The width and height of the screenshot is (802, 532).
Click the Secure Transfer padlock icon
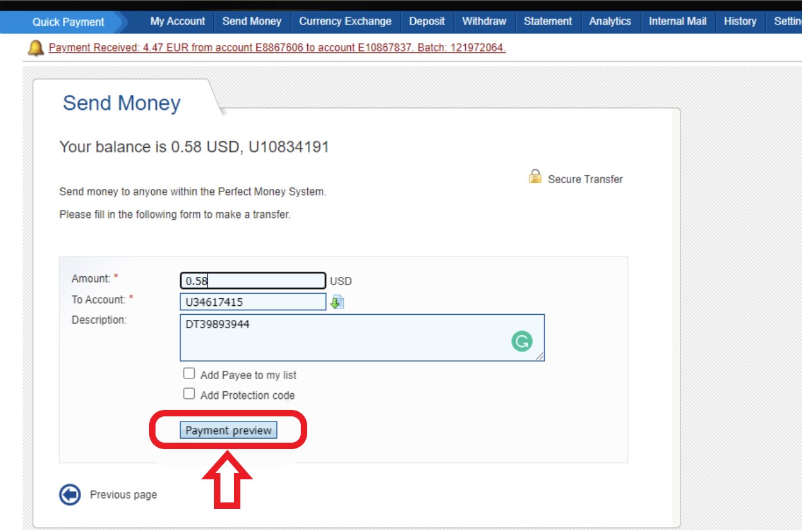(x=535, y=176)
